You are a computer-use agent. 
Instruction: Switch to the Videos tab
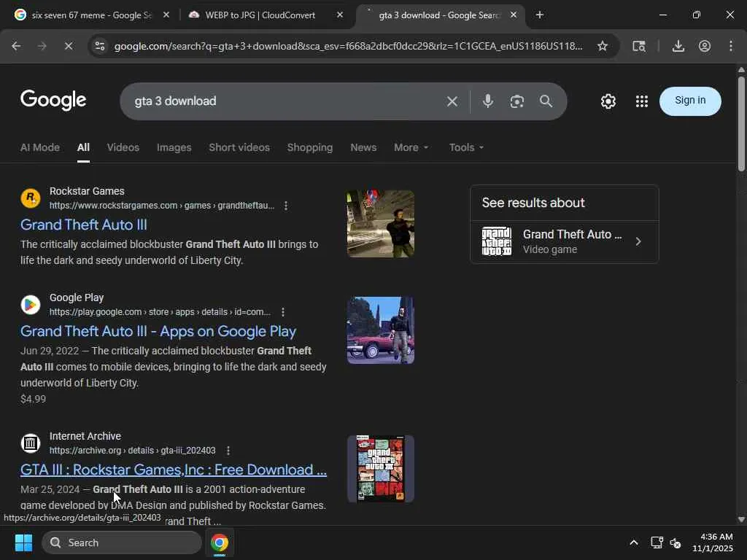123,147
